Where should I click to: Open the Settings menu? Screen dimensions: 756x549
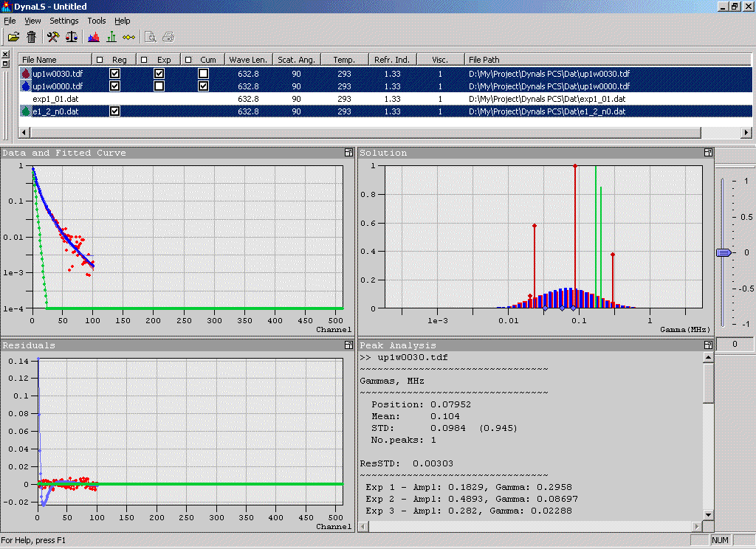pos(64,21)
